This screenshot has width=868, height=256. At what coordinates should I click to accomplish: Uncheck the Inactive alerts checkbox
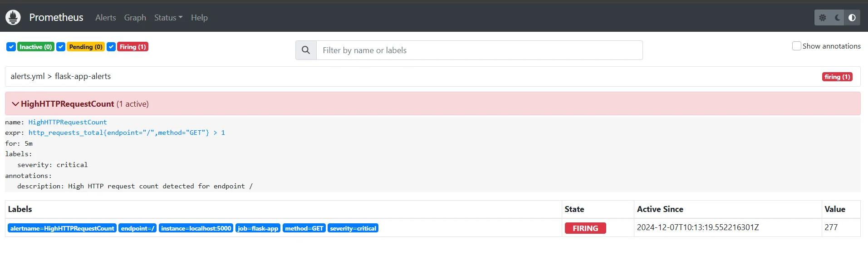11,47
